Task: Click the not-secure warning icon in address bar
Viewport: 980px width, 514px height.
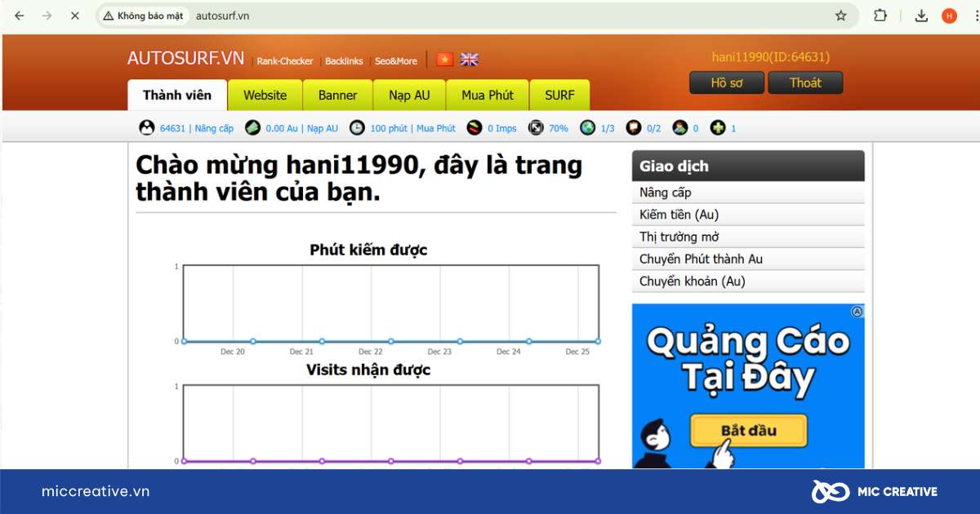Action: click(108, 16)
